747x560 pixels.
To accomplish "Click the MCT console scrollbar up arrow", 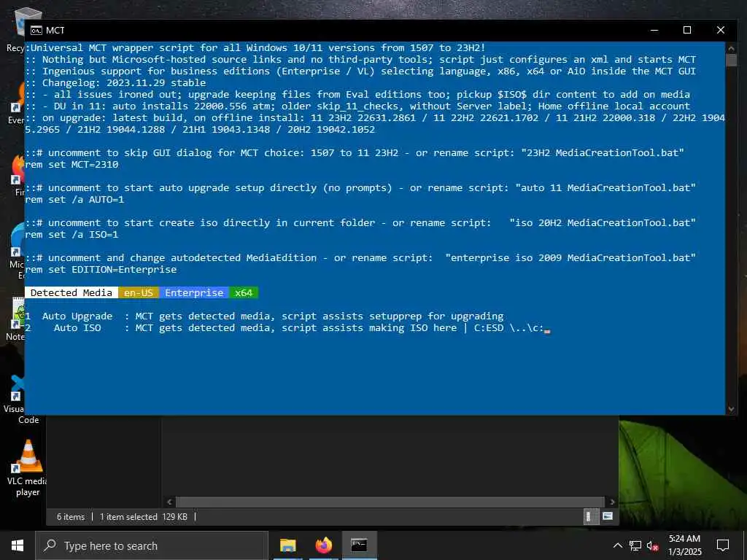I will point(731,48).
